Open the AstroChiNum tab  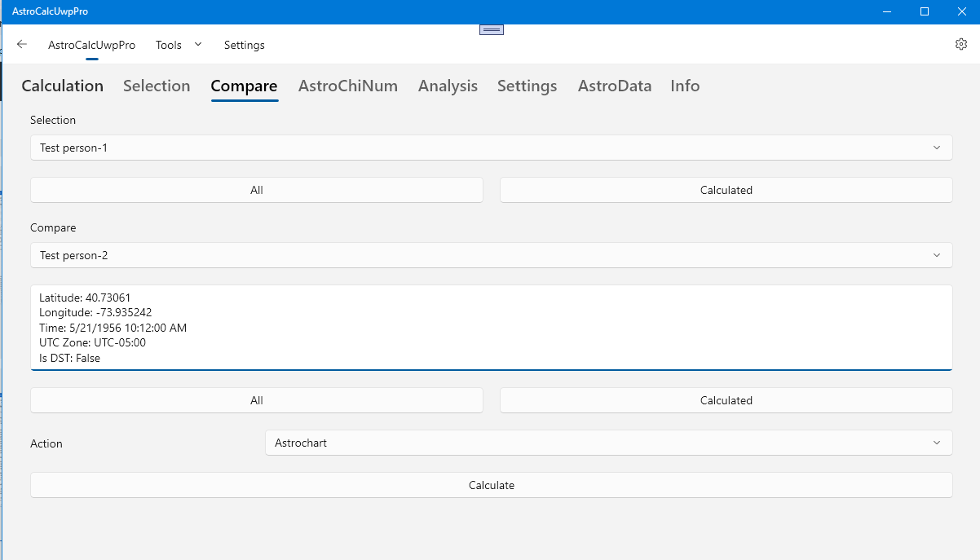click(x=348, y=86)
